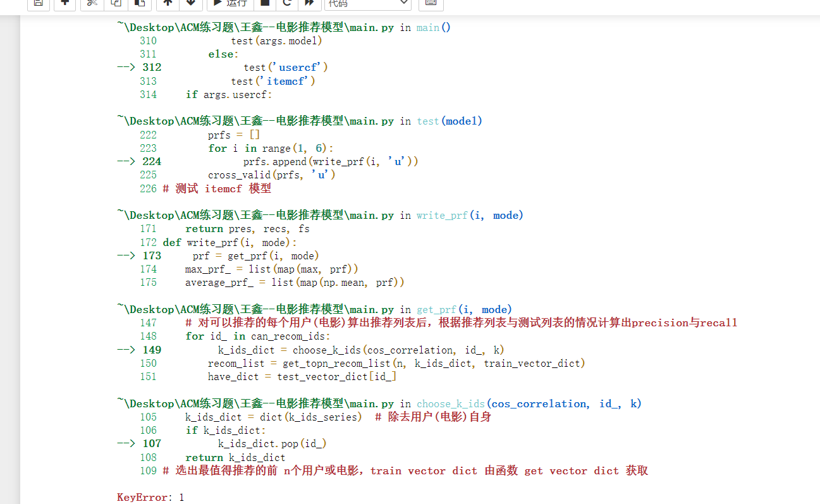Paste the copied cell below
The image size is (820, 504).
click(139, 4)
